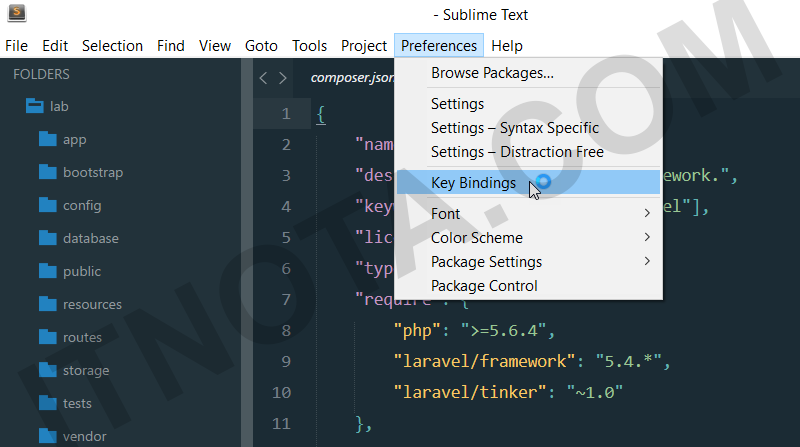The image size is (800, 447).
Task: Click line number 1 in the gutter
Action: click(286, 113)
